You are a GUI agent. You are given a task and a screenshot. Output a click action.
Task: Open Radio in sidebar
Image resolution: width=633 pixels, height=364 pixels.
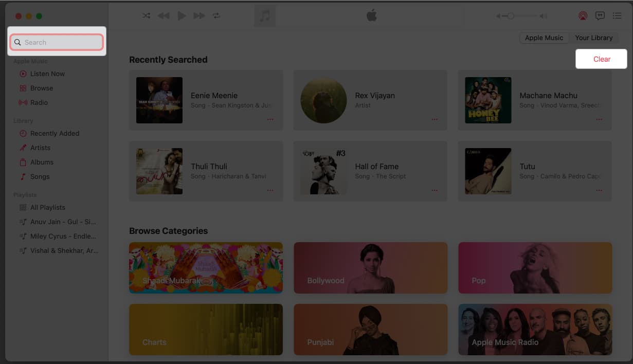click(x=39, y=102)
